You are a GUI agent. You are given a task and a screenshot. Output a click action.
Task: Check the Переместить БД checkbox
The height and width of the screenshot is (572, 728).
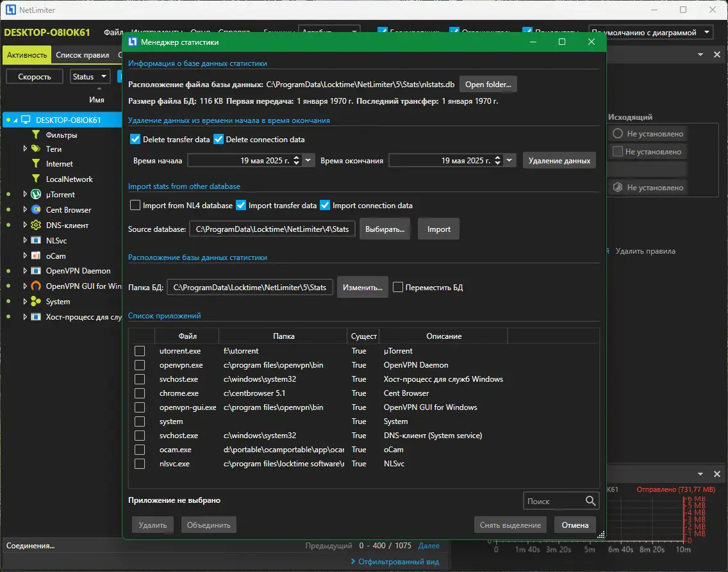coord(398,288)
